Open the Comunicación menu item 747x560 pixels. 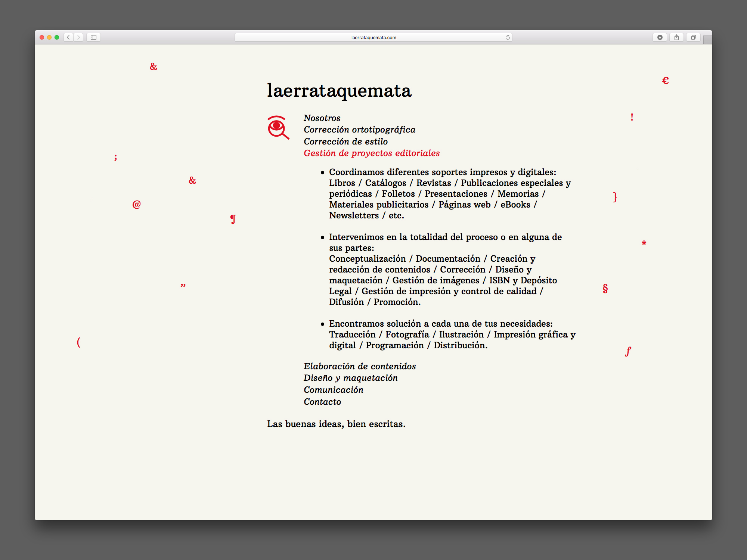pyautogui.click(x=333, y=390)
